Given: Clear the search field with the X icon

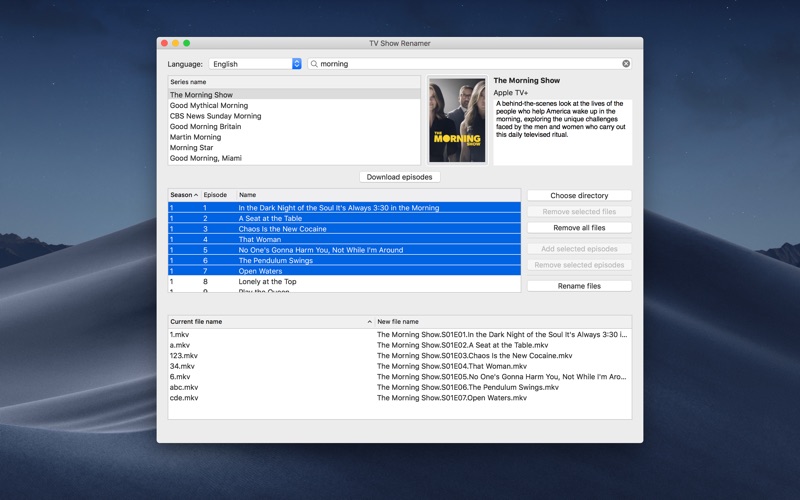Looking at the screenshot, I should (626, 64).
